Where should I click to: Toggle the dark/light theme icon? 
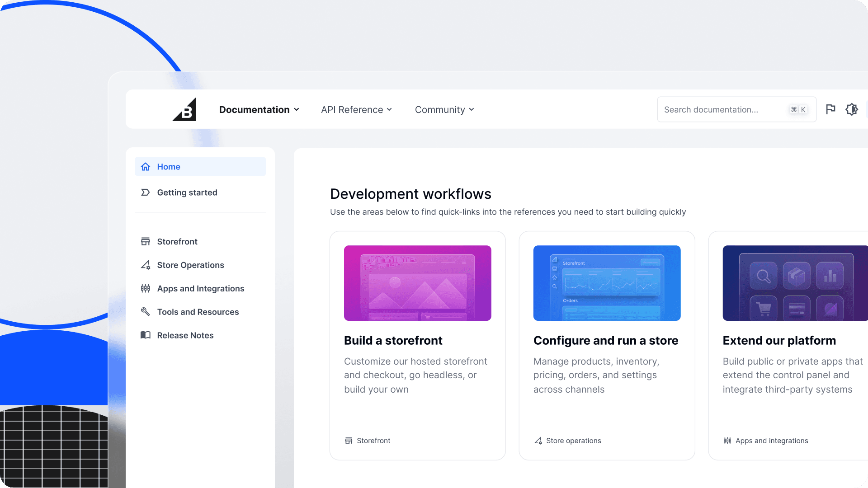852,109
